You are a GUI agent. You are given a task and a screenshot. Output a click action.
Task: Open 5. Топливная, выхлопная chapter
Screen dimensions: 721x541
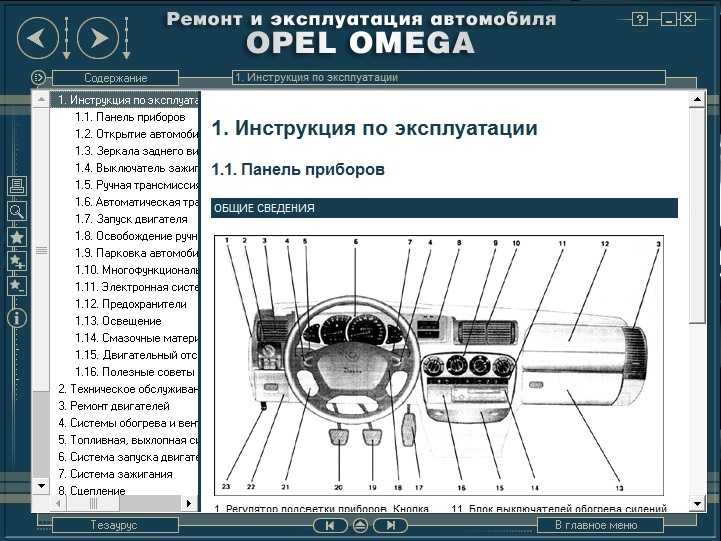128,440
